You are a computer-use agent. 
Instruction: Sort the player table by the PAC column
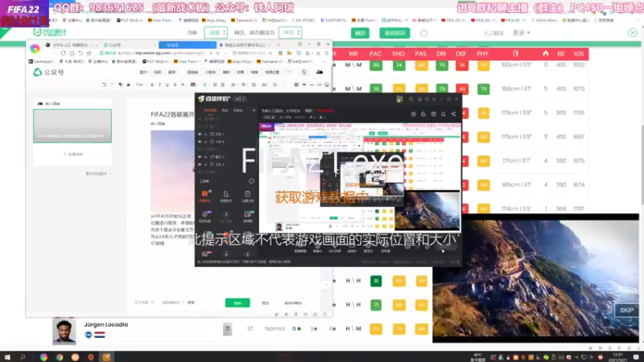(x=375, y=54)
